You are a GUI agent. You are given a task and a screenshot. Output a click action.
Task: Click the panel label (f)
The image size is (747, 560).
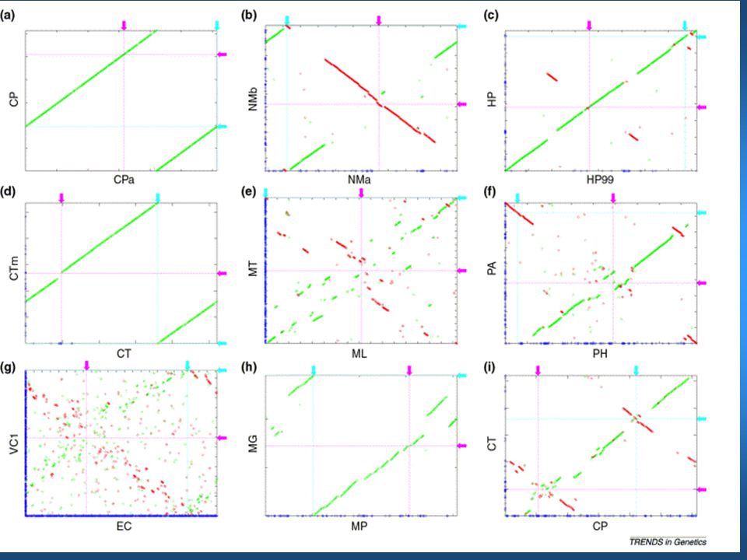pyautogui.click(x=490, y=191)
